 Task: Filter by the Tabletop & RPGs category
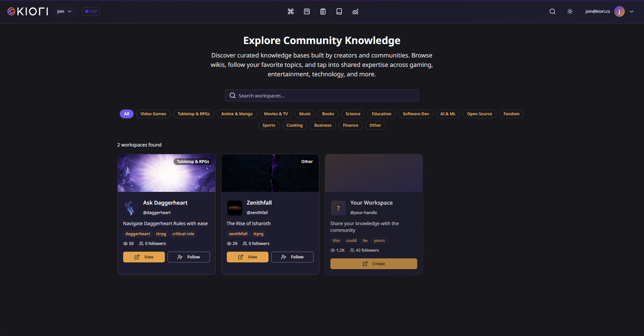click(193, 114)
